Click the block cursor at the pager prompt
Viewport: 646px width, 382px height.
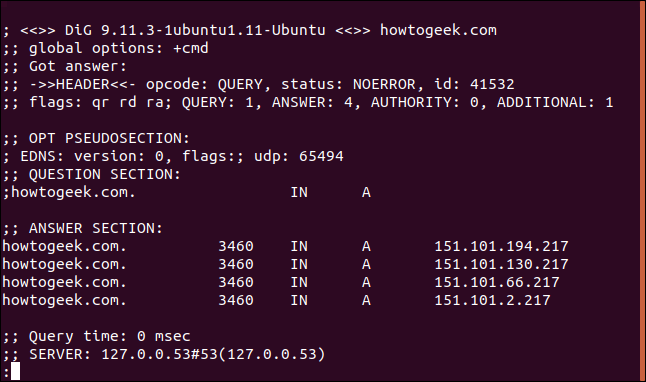[15, 371]
